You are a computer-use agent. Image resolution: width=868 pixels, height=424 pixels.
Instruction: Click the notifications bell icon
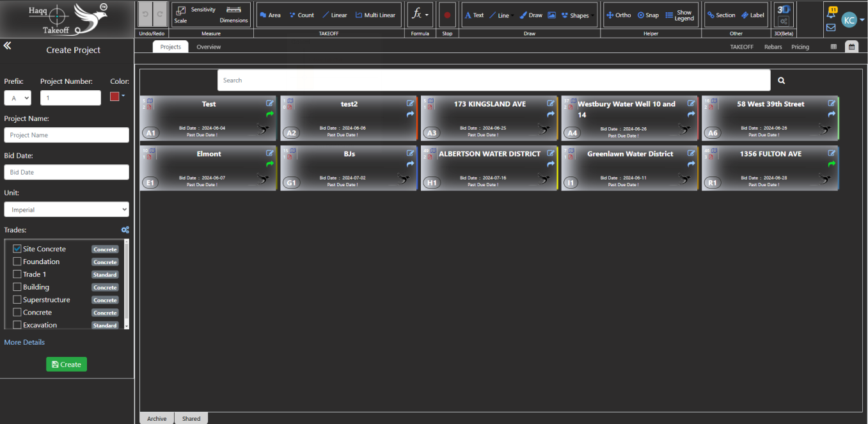(831, 13)
